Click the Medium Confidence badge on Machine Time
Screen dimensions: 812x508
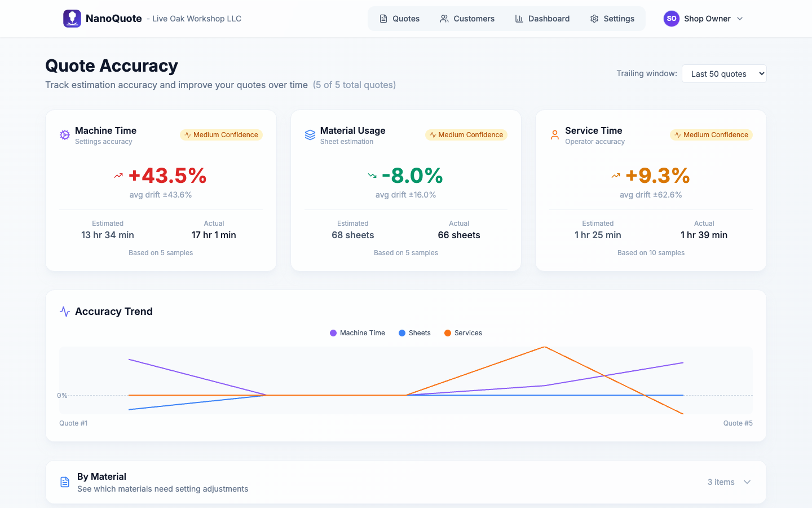coord(221,135)
